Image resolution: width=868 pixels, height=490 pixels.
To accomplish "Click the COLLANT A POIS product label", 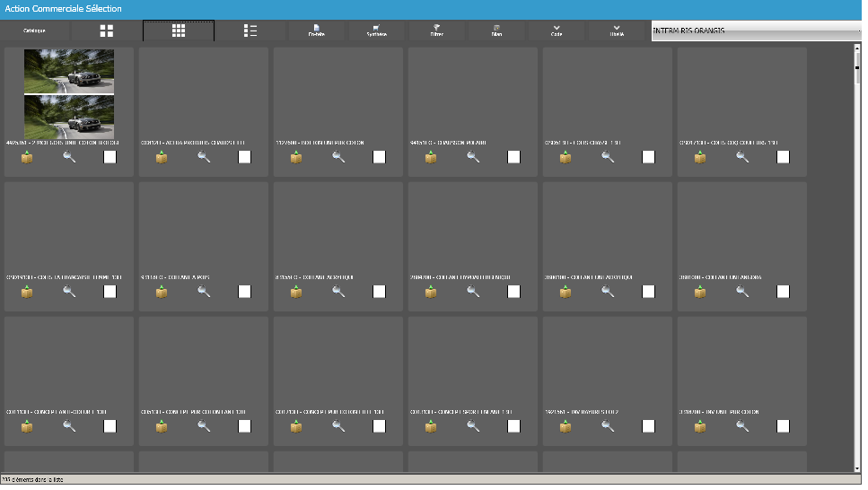I will click(x=175, y=277).
